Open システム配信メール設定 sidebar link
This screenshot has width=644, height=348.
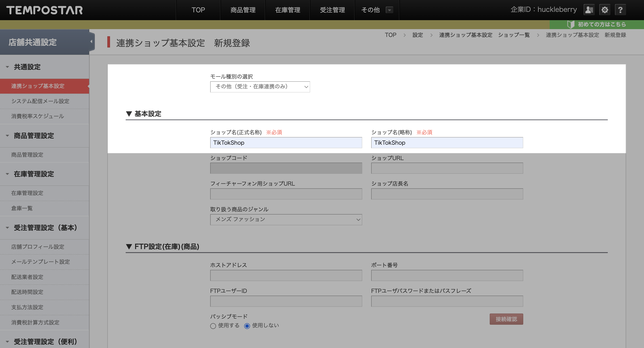[x=40, y=101]
